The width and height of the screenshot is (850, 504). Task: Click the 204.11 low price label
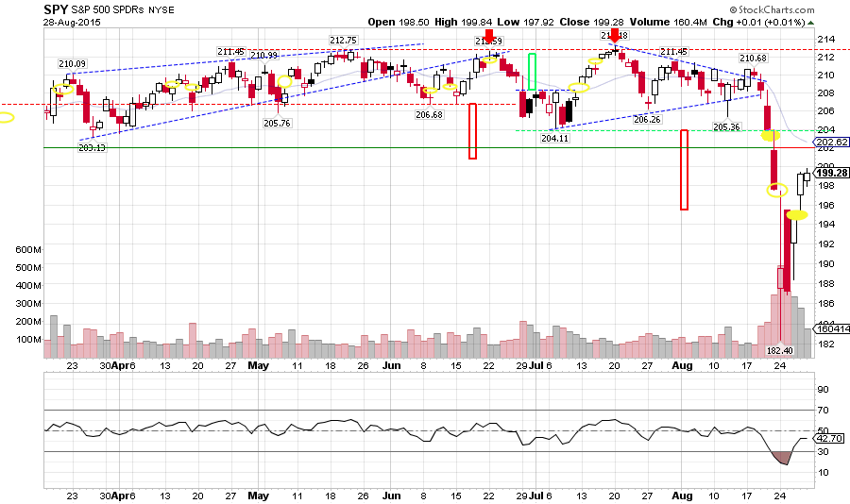point(554,138)
